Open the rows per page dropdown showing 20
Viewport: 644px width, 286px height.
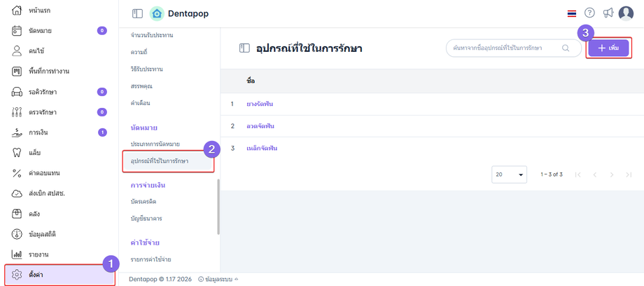point(510,175)
